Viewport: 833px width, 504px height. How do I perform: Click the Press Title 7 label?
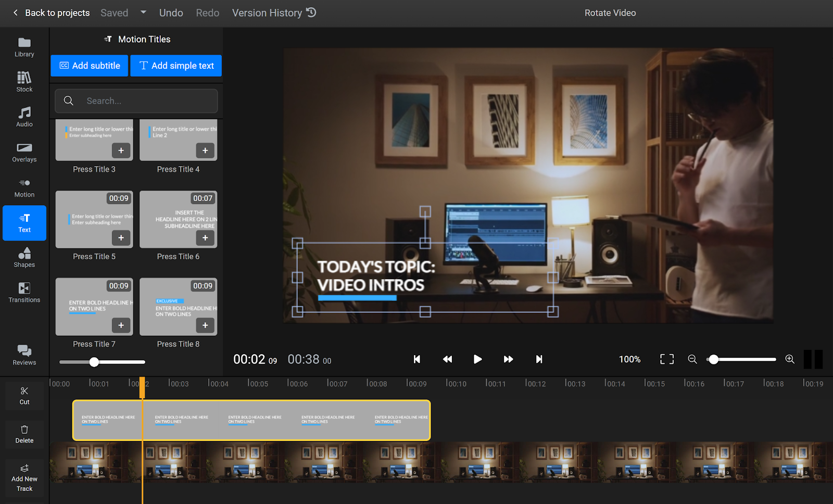coord(94,344)
